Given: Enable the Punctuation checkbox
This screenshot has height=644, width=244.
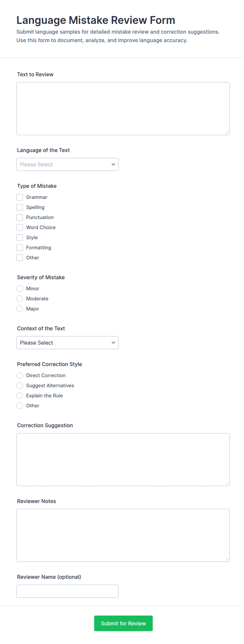Looking at the screenshot, I should [x=20, y=217].
